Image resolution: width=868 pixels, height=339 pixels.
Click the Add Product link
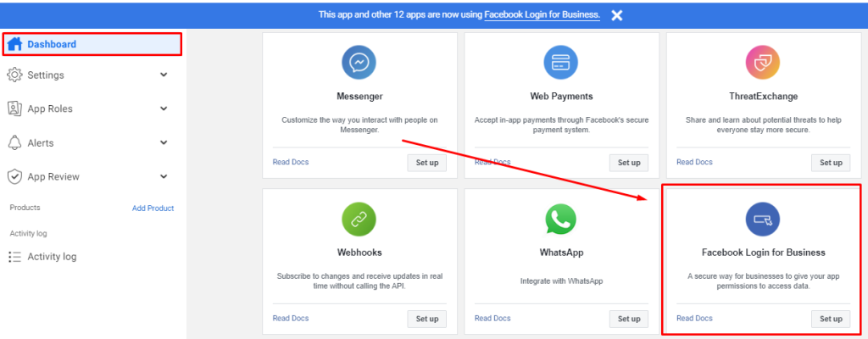click(153, 208)
